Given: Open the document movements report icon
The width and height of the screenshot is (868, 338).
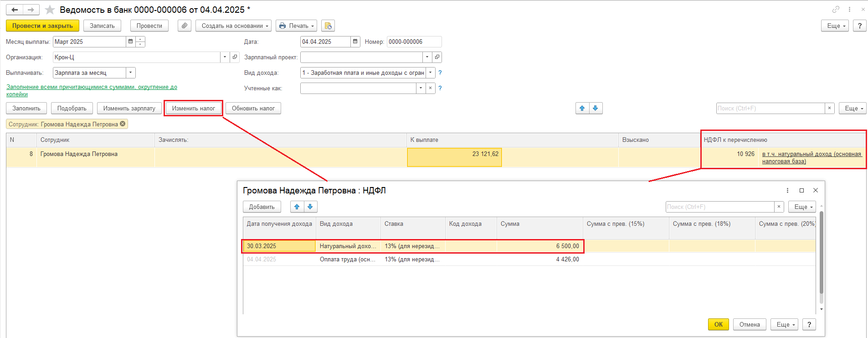Looking at the screenshot, I should coord(328,26).
